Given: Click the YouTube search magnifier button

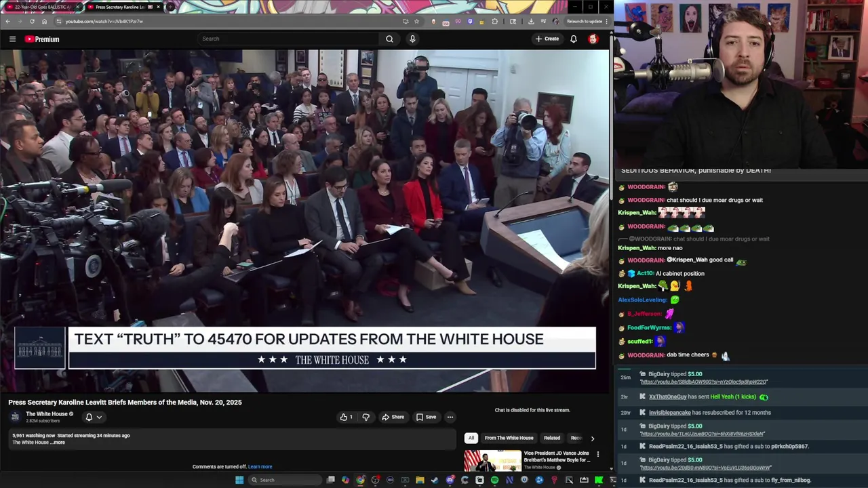Looking at the screenshot, I should pyautogui.click(x=389, y=39).
